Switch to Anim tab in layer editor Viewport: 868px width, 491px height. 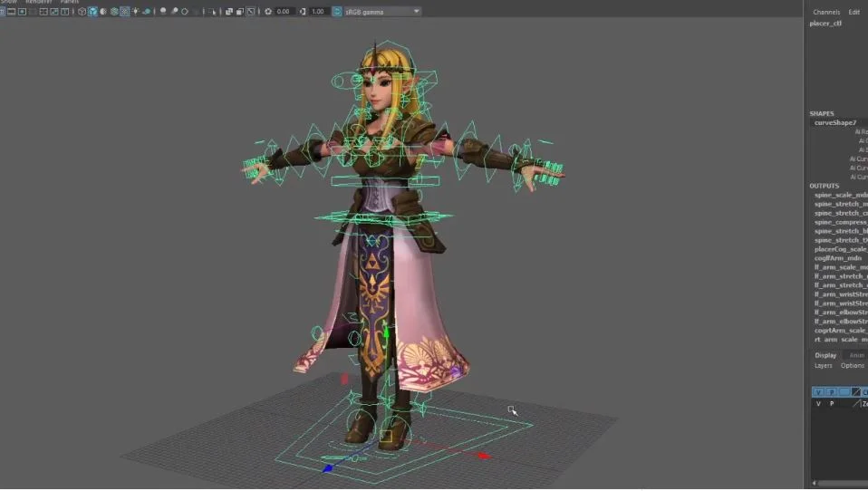tap(856, 355)
